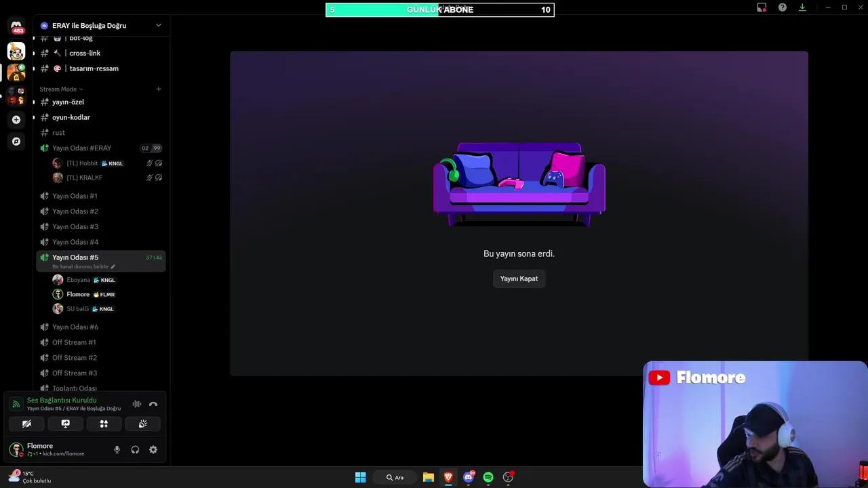
Task: Click Discord icon in taskbar
Action: coord(468,477)
